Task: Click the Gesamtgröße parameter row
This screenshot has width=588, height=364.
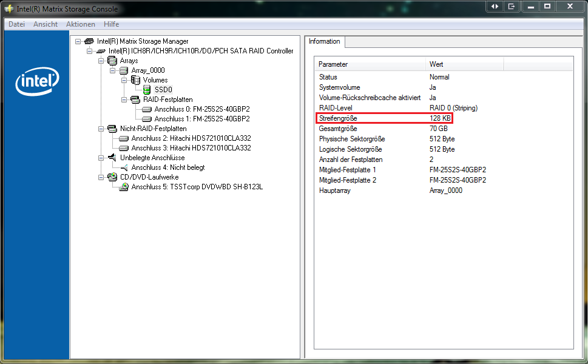Action: (x=444, y=129)
